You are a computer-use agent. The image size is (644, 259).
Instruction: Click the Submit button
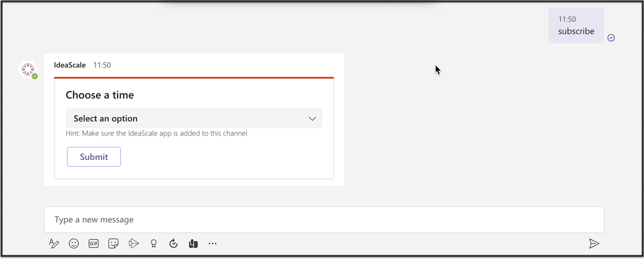click(94, 157)
